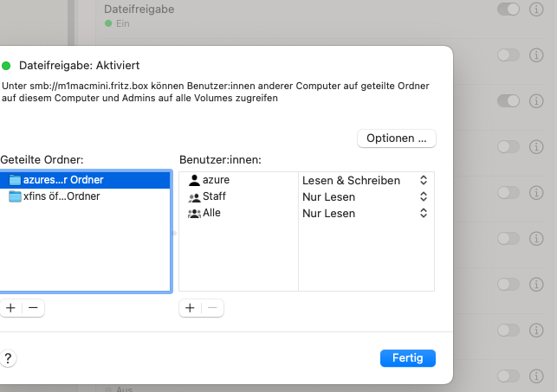Add a user with plus button

[190, 307]
